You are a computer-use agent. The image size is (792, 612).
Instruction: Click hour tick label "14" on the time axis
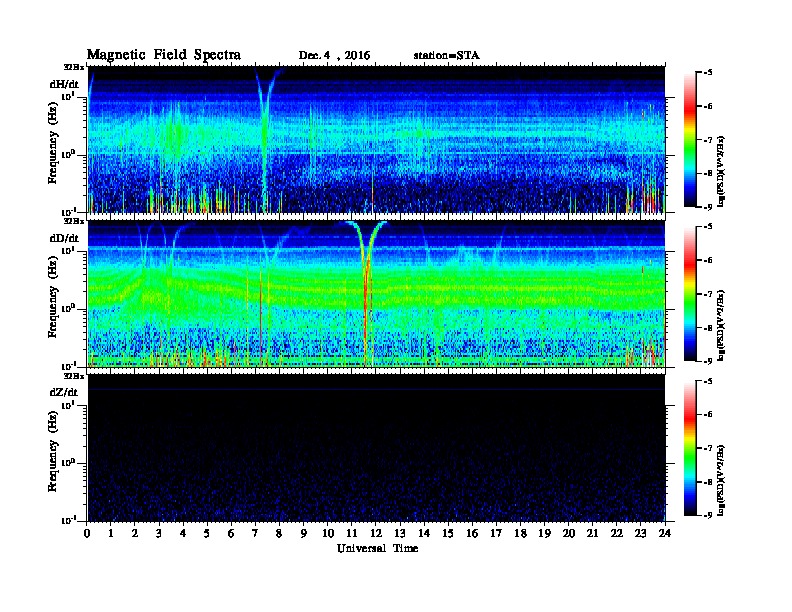coord(424,533)
